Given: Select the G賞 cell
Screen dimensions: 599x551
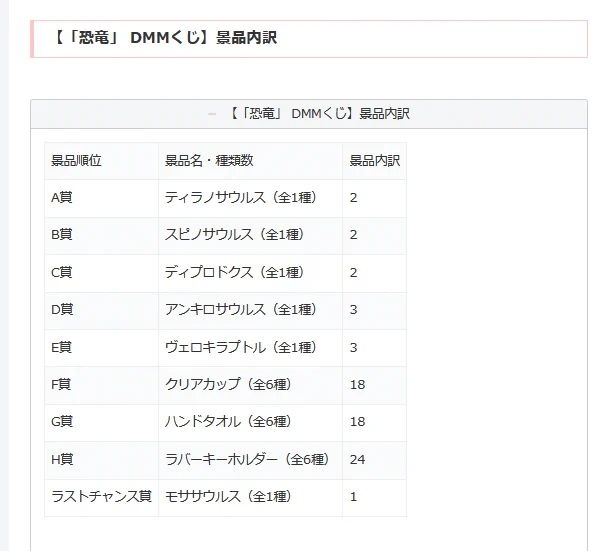Looking at the screenshot, I should coord(102,423).
